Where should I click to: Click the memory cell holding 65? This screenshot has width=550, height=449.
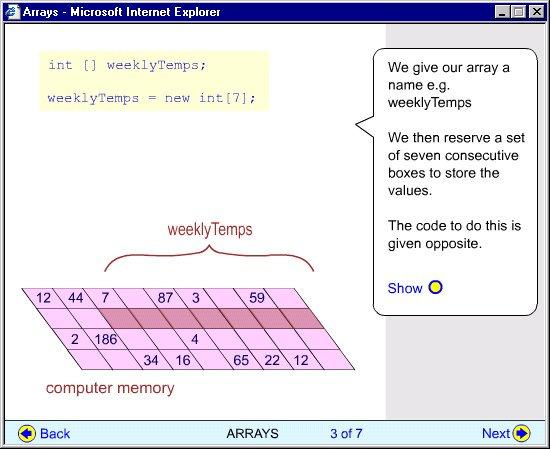point(240,360)
